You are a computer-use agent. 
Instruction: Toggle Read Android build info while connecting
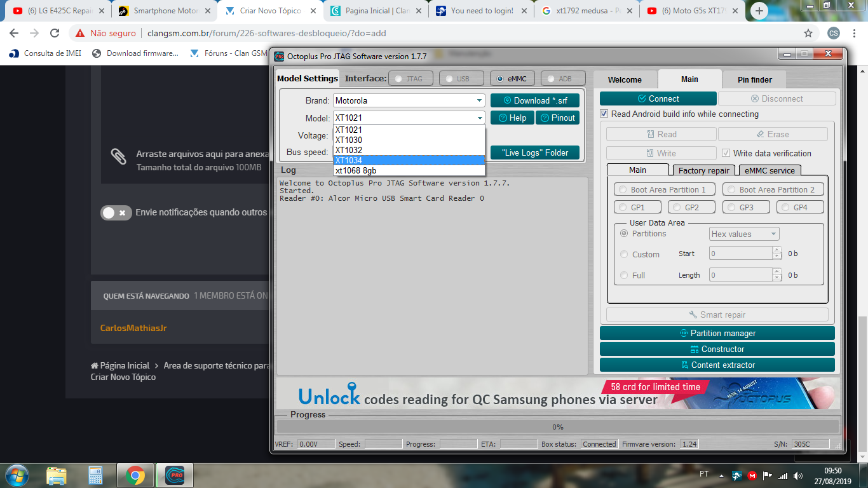point(604,114)
